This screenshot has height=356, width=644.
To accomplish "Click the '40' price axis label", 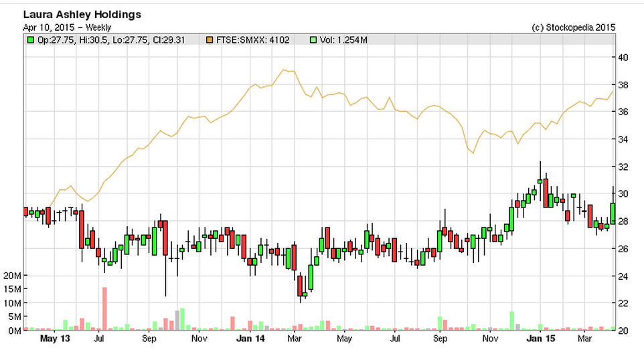I will (623, 58).
